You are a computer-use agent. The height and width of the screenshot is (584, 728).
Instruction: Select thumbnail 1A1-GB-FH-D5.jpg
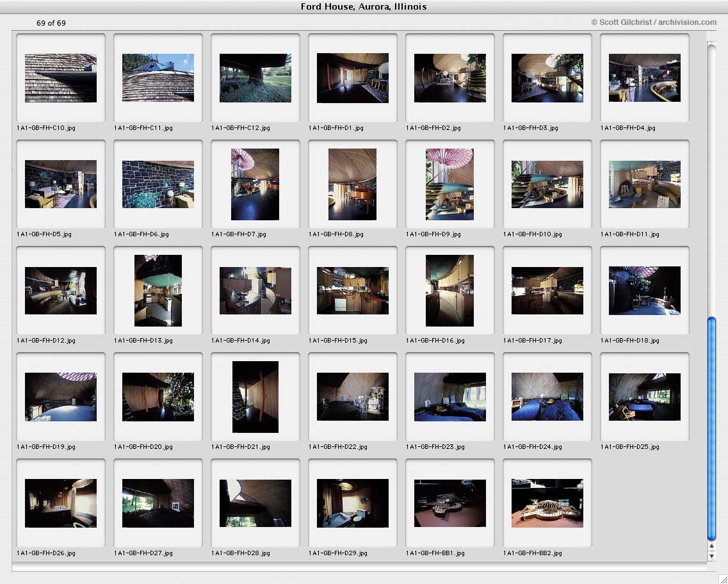pyautogui.click(x=61, y=184)
